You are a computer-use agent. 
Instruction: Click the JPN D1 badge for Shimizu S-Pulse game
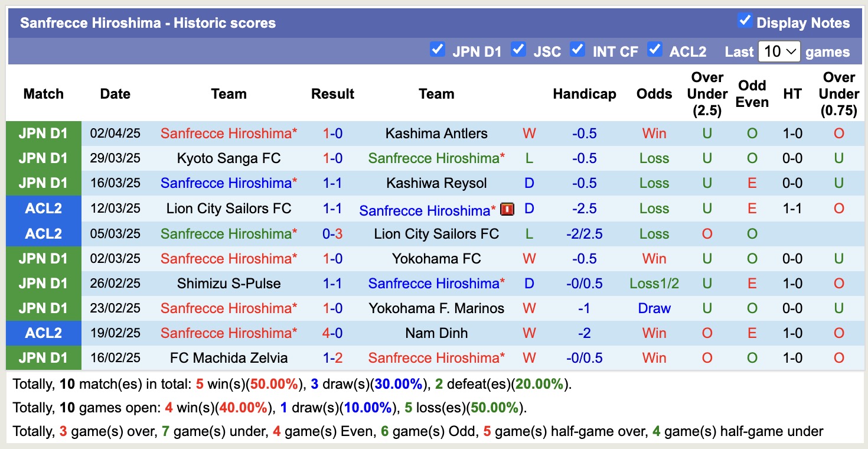(44, 283)
